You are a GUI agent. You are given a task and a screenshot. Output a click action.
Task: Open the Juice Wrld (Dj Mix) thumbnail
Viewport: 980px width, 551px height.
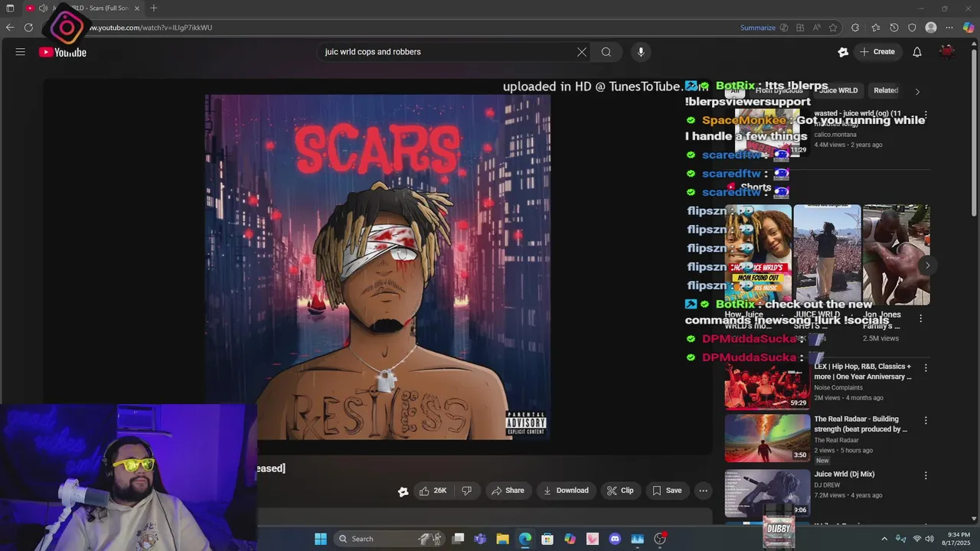click(767, 493)
